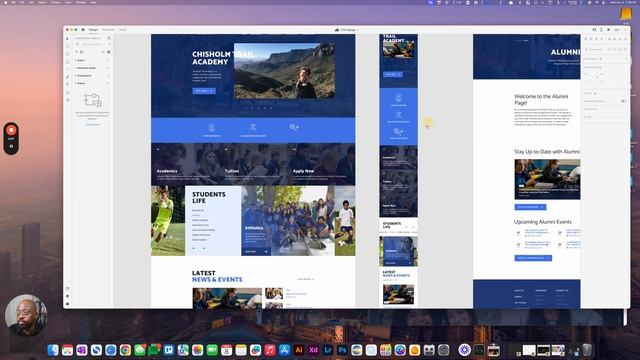
Task: Toggle the switch in the properties panel
Action: [x=623, y=101]
